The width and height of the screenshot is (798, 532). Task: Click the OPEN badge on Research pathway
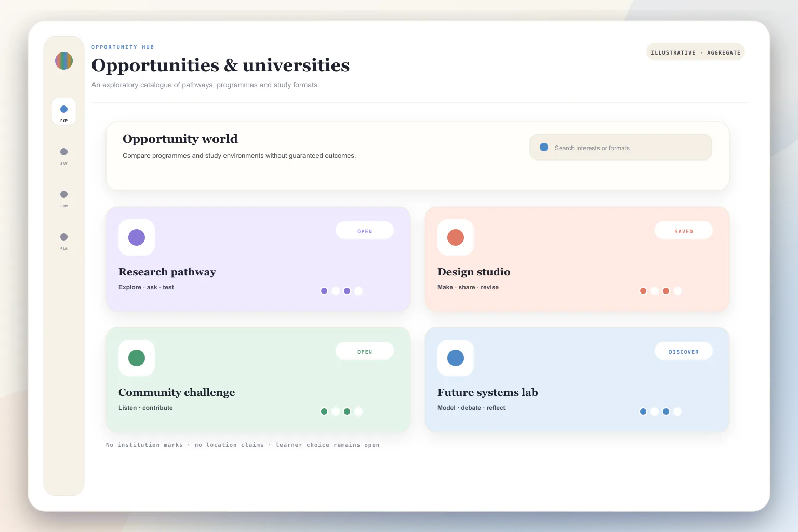pos(365,231)
